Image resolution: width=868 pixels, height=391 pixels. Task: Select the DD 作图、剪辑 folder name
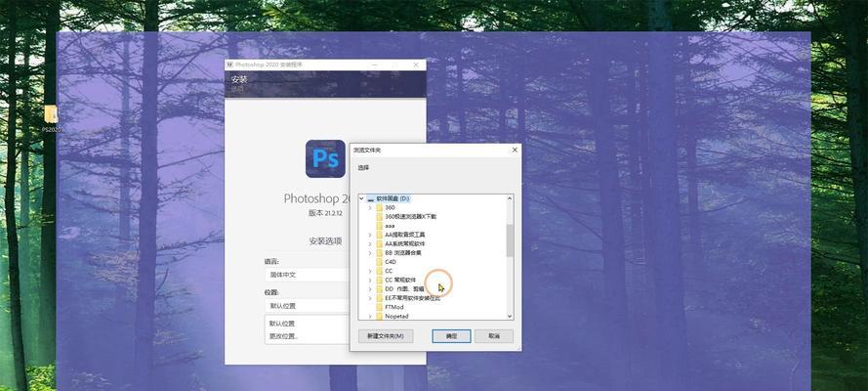tap(404, 288)
